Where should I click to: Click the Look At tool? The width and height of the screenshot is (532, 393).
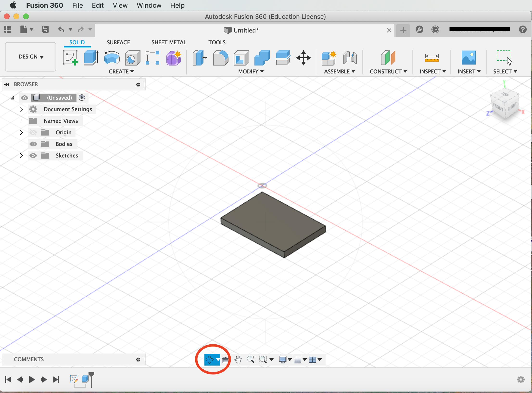pos(225,360)
